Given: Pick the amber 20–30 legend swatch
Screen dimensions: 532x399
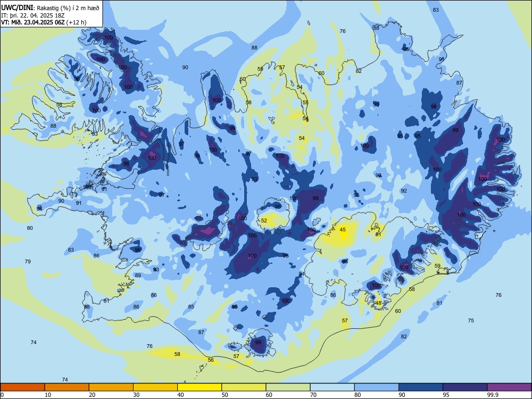Looking at the screenshot, I should coord(111,387).
